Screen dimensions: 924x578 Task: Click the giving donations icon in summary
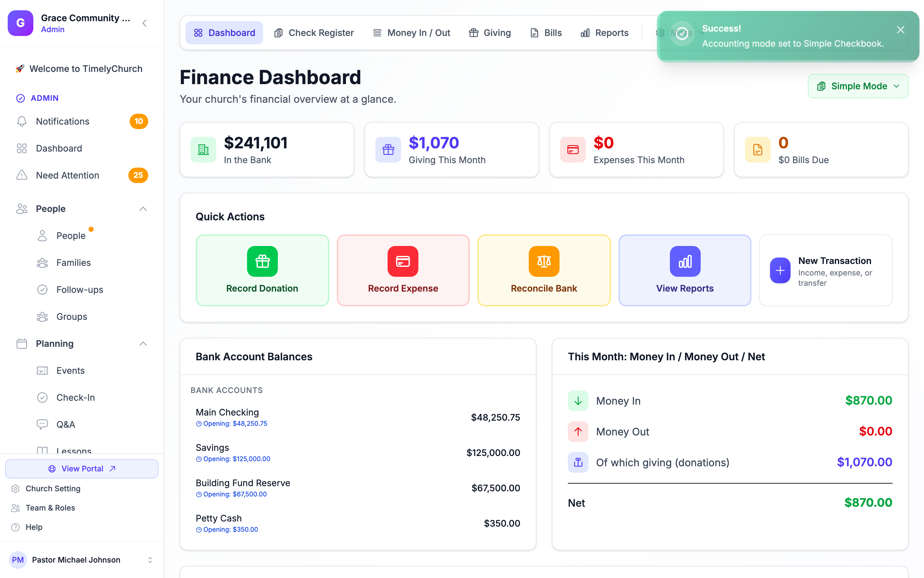click(578, 462)
